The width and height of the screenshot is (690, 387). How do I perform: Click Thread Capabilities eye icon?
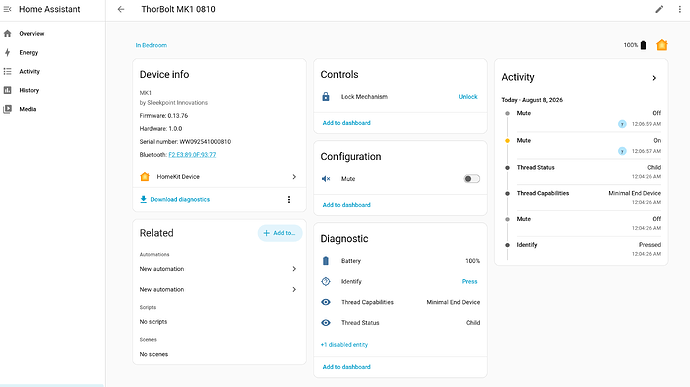coord(326,302)
